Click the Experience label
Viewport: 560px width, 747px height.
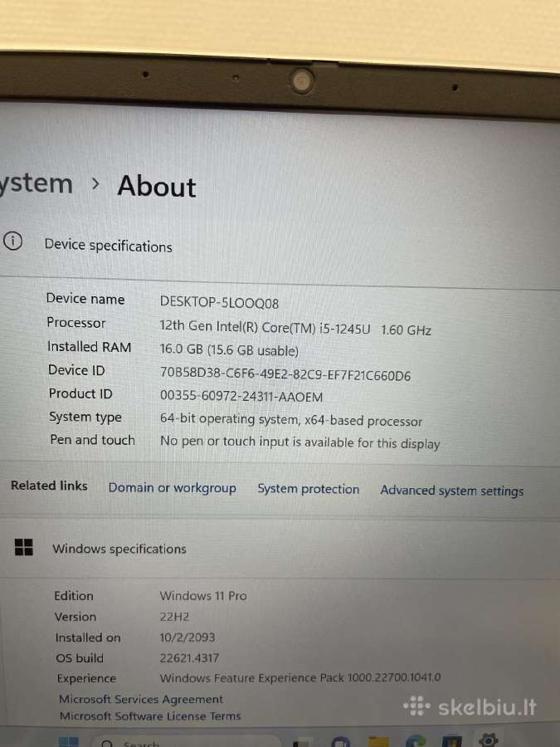point(86,678)
